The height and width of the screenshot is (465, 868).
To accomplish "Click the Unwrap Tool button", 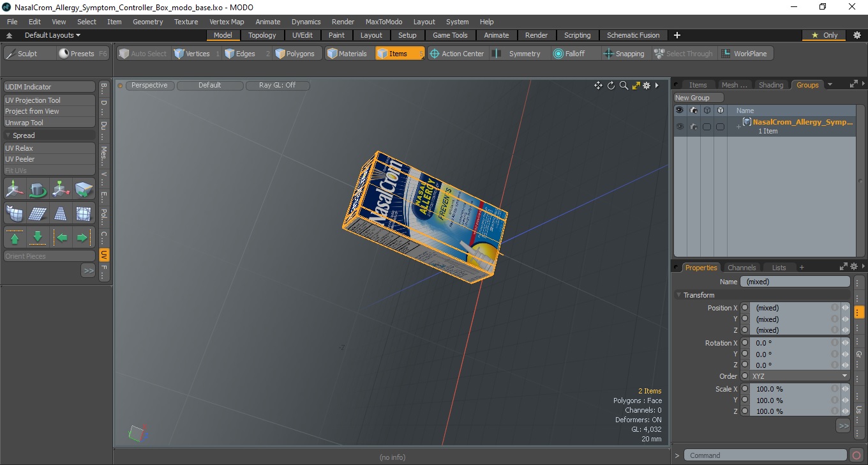I will (x=50, y=123).
